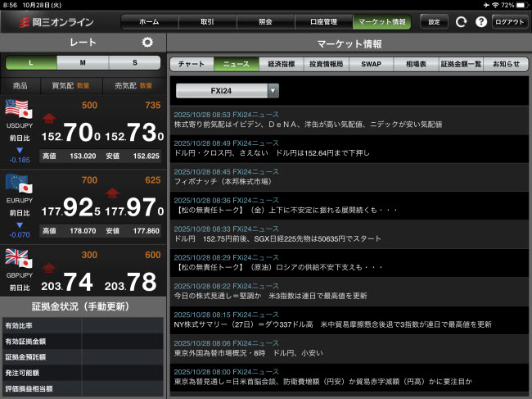Select the EUR/JPY flag pair icon
This screenshot has height=399, width=532.
point(19,184)
